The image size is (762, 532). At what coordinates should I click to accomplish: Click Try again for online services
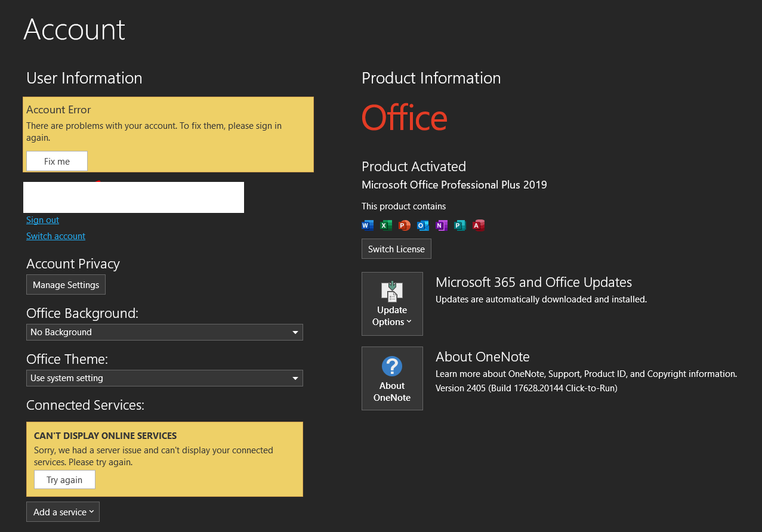pyautogui.click(x=64, y=480)
